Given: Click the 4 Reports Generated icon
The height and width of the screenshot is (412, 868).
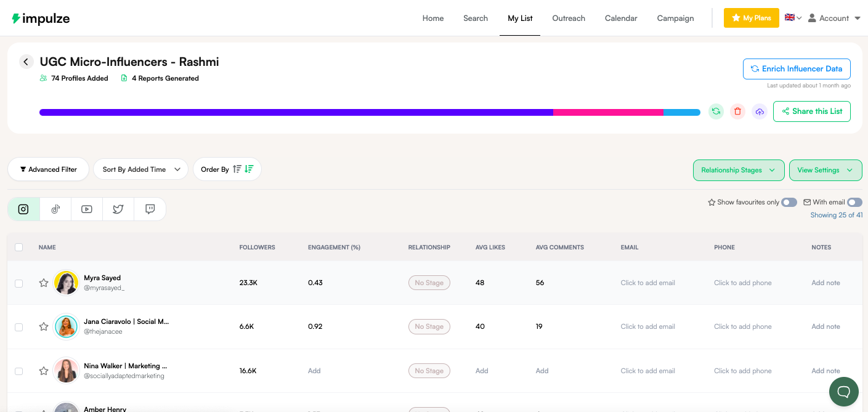Looking at the screenshot, I should pyautogui.click(x=124, y=78).
